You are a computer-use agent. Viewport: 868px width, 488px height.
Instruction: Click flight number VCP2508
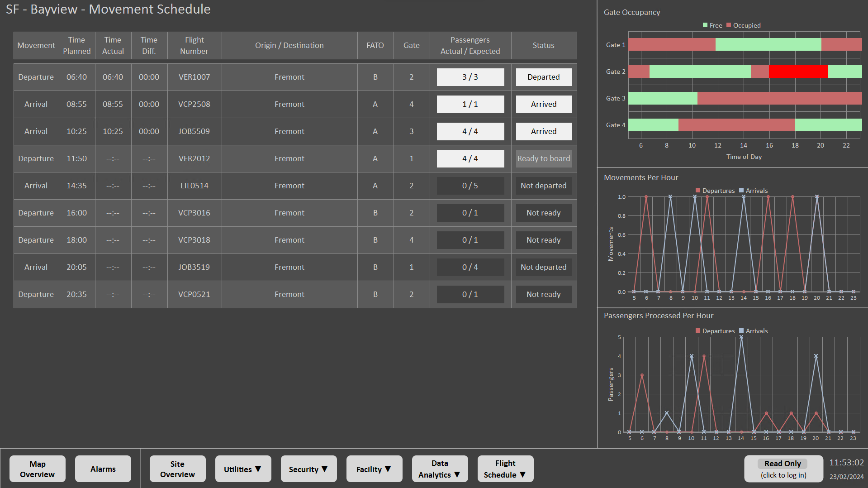pos(194,104)
